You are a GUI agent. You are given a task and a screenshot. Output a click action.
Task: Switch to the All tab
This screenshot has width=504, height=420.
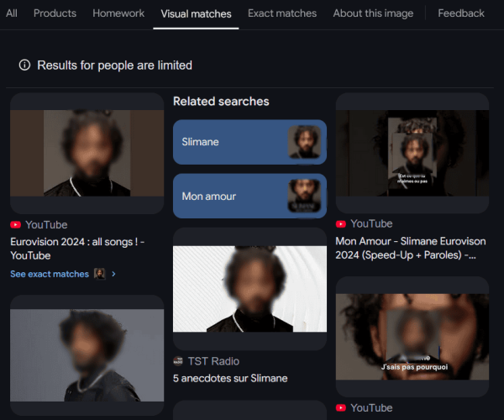[12, 13]
